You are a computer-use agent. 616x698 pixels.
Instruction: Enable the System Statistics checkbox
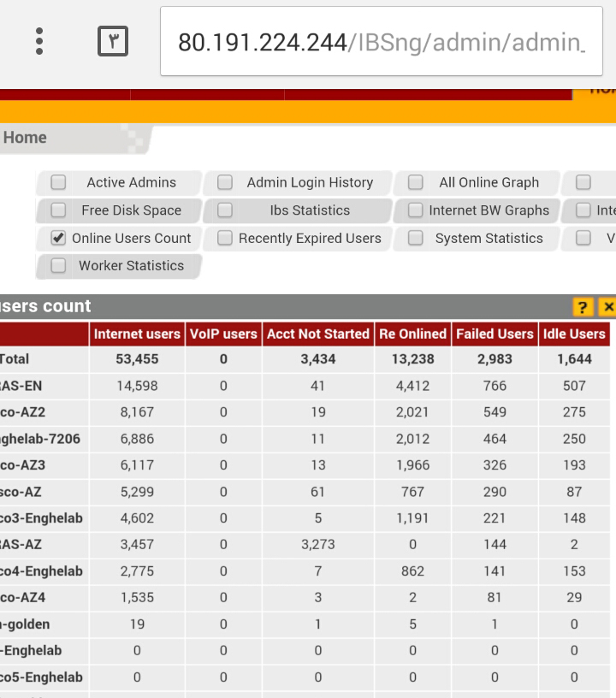click(415, 238)
